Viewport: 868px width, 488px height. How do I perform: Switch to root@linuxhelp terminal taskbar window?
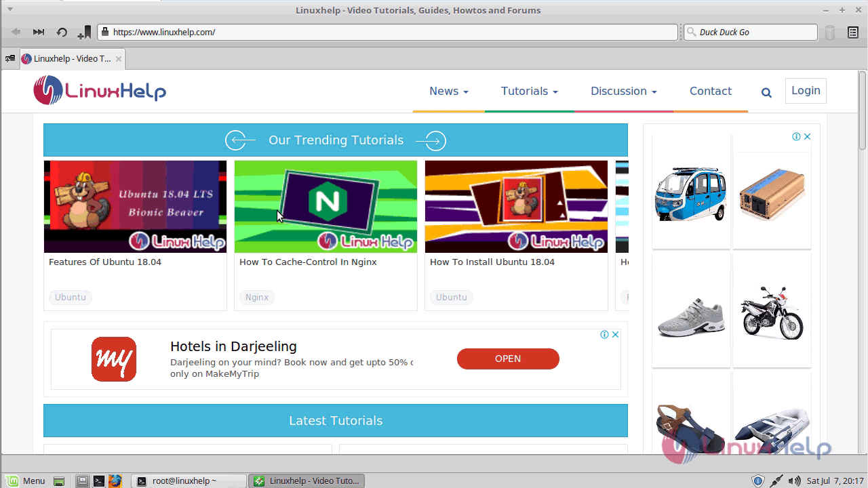pyautogui.click(x=188, y=481)
